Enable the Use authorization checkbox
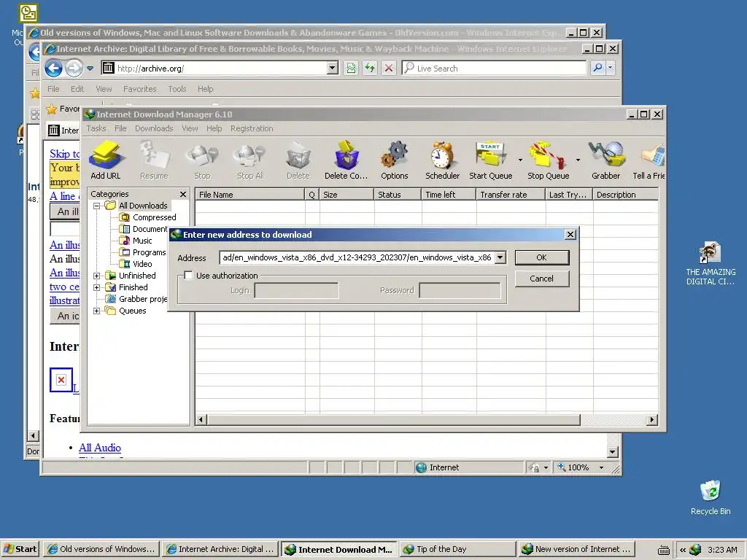 pyautogui.click(x=189, y=275)
